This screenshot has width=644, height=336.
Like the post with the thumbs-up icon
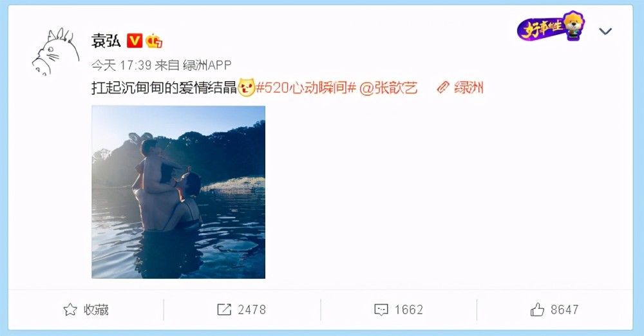(537, 310)
